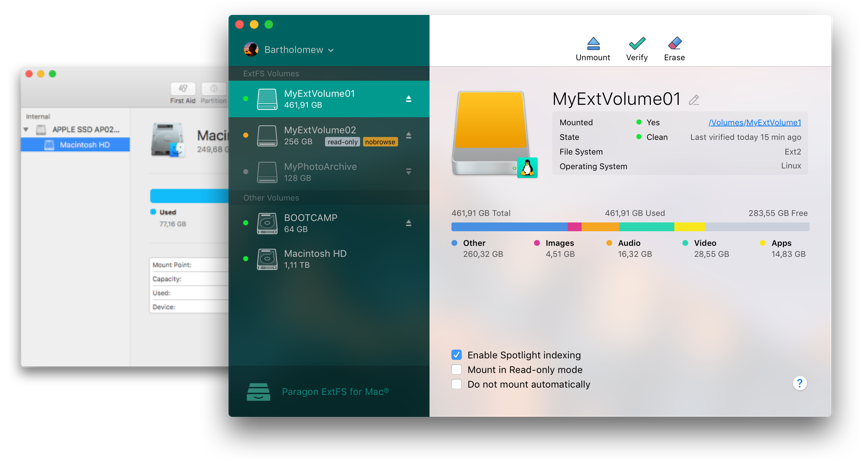
Task: Click the orange status dot of MyExtVolume02
Action: tap(245, 135)
